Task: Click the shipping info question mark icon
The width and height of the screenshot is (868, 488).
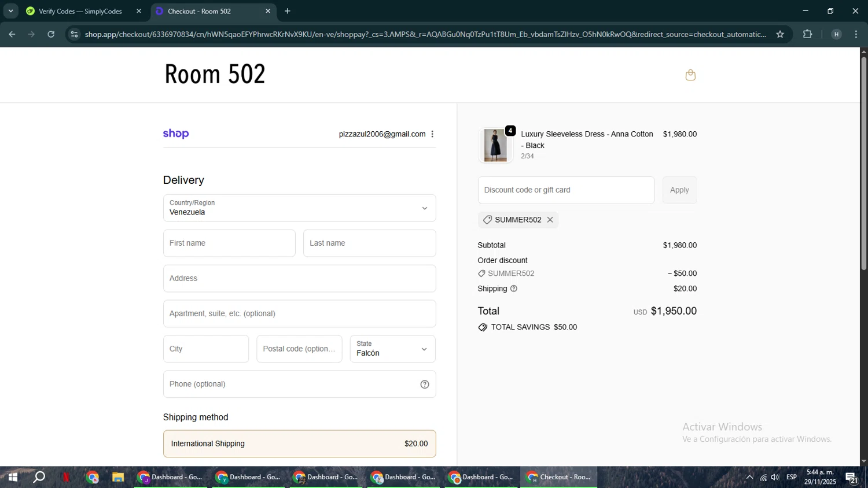Action: (514, 289)
